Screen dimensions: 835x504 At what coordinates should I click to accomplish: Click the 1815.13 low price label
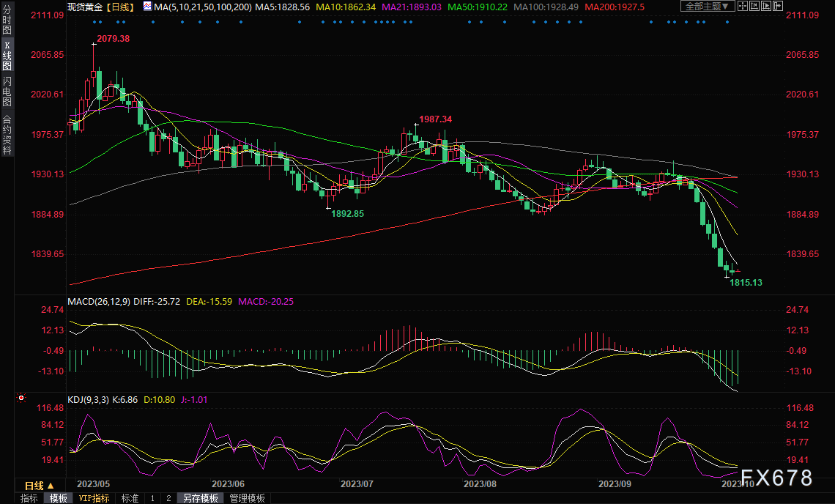(746, 282)
